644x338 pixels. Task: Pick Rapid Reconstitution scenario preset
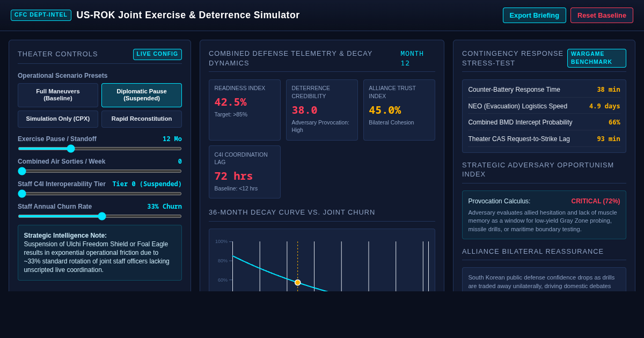(142, 119)
